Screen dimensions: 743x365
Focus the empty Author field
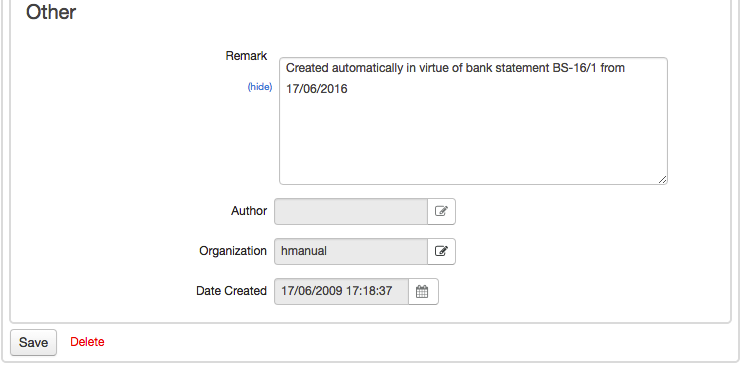(351, 211)
